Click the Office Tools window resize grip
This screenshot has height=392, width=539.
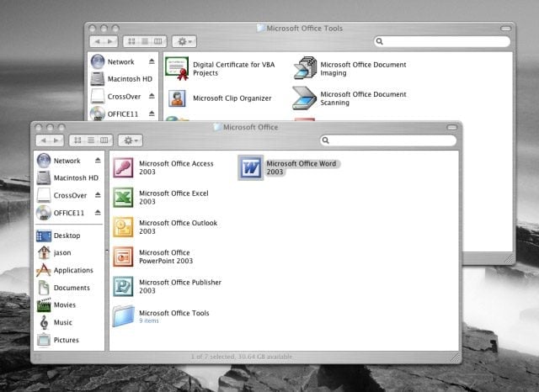pos(509,258)
